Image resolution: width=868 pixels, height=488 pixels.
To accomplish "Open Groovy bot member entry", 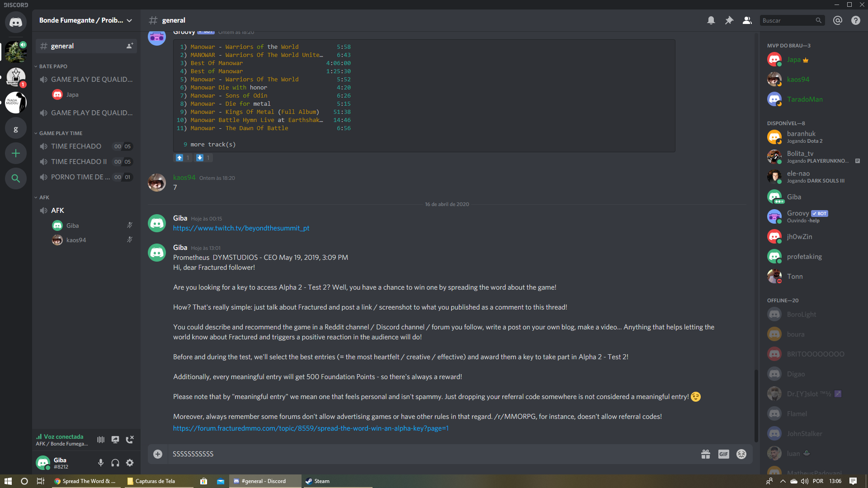I will pos(814,216).
